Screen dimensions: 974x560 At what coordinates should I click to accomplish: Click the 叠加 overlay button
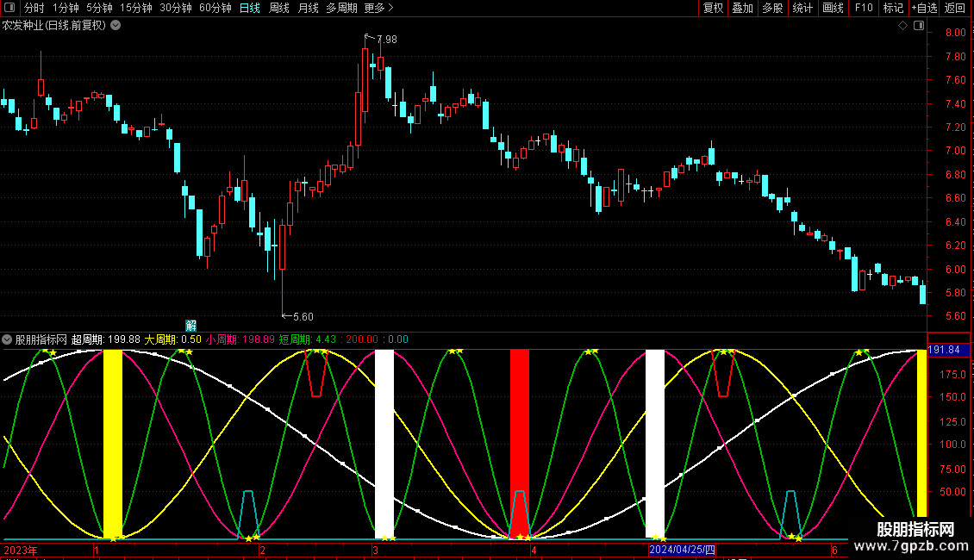[x=742, y=8]
